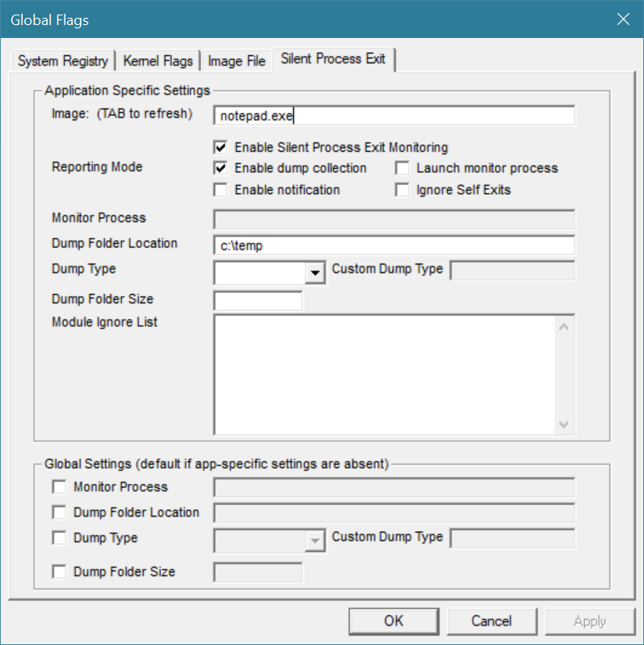644x645 pixels.
Task: Toggle the Enable dump collection checkbox
Action: (220, 169)
